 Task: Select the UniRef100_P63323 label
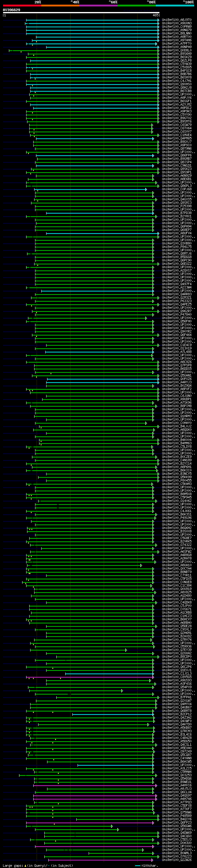point(177,301)
